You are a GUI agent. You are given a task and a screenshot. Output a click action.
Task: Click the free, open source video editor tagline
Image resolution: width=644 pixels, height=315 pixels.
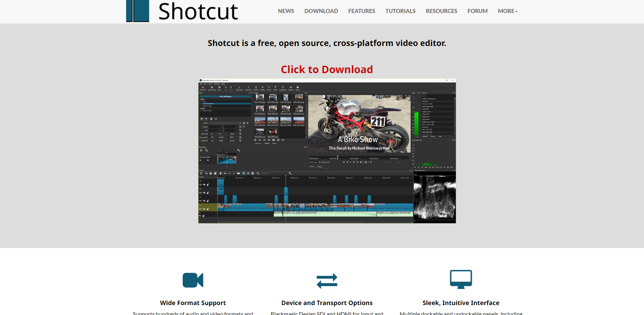[327, 43]
